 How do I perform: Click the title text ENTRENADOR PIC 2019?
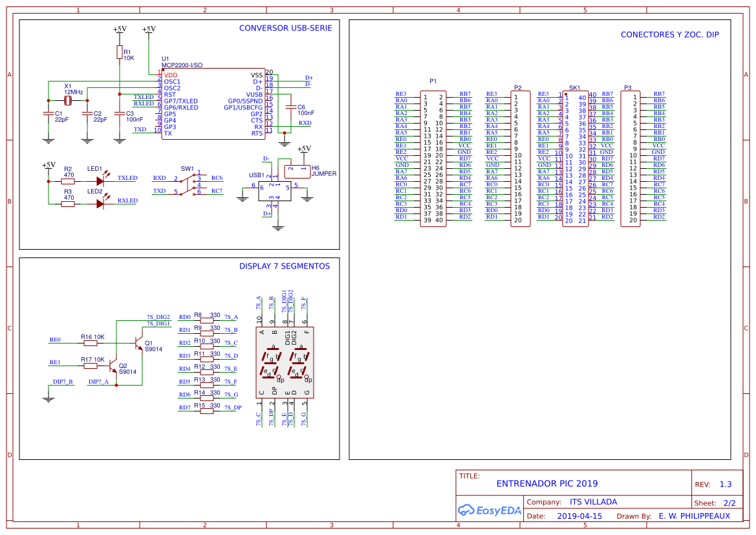pyautogui.click(x=546, y=483)
